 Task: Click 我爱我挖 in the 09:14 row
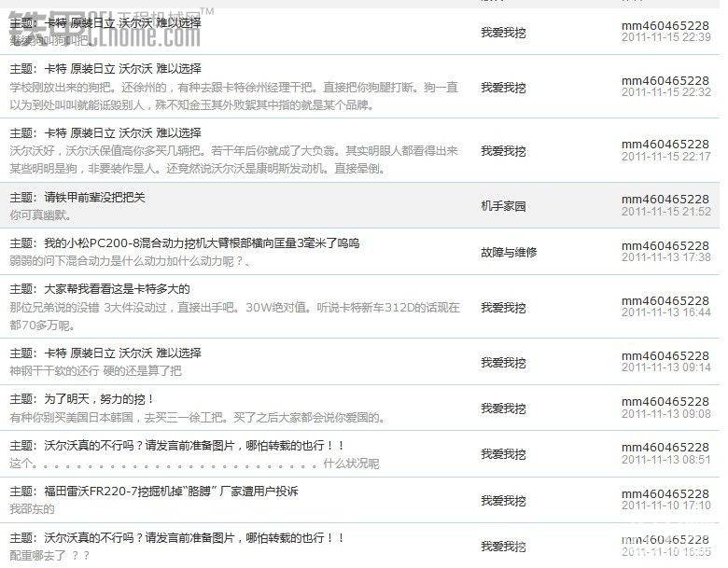[503, 363]
